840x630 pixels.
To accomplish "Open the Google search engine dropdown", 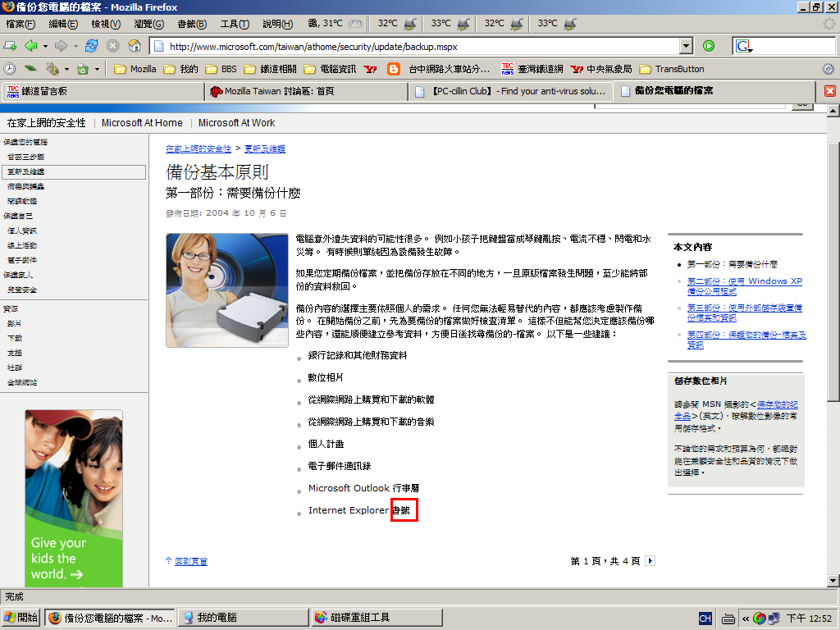I will pyautogui.click(x=744, y=47).
